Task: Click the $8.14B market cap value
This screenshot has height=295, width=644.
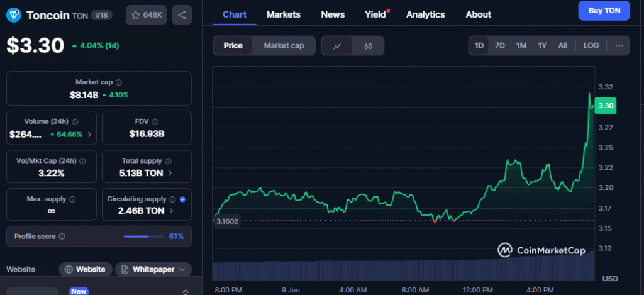Action: click(84, 96)
